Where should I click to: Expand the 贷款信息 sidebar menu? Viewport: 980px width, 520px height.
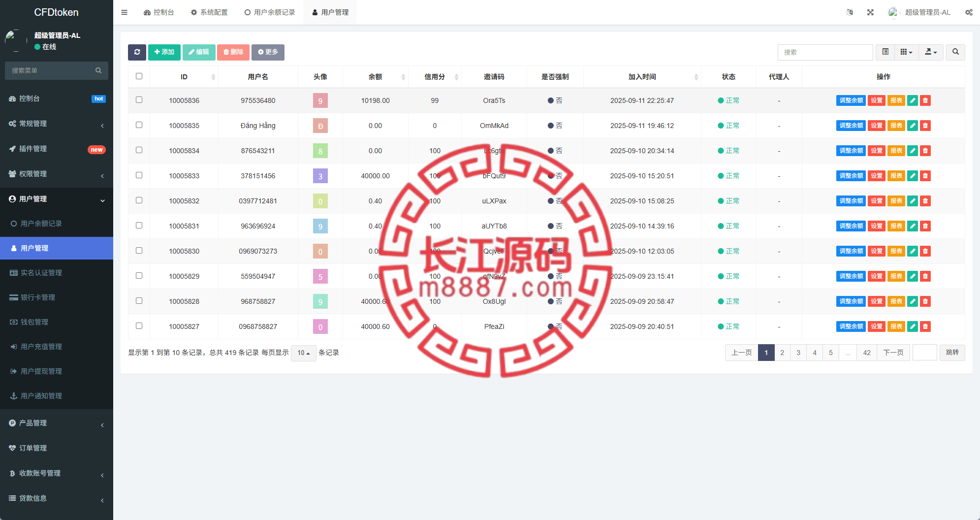[57, 498]
